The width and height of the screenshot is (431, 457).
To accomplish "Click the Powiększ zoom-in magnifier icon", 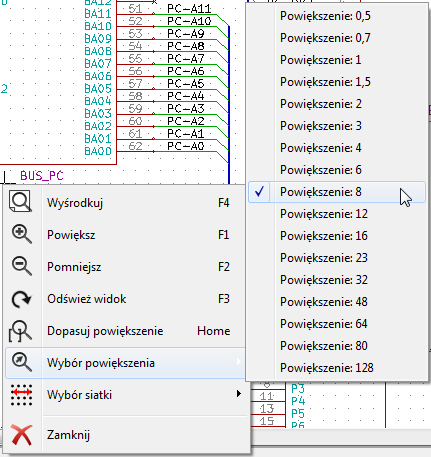I will click(x=22, y=234).
